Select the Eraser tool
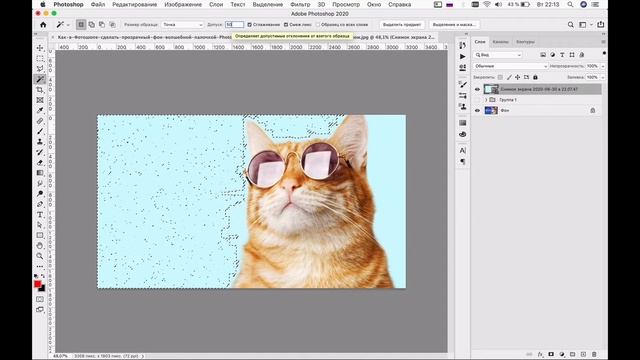 click(x=40, y=162)
